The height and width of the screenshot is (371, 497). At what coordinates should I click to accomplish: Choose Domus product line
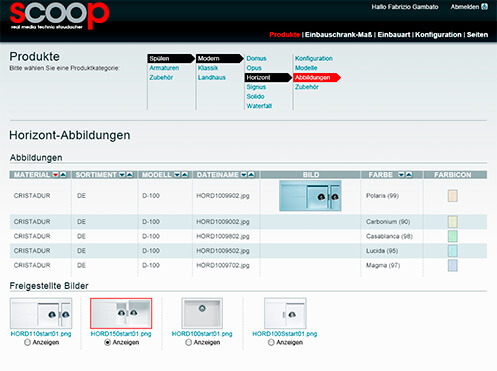point(256,58)
